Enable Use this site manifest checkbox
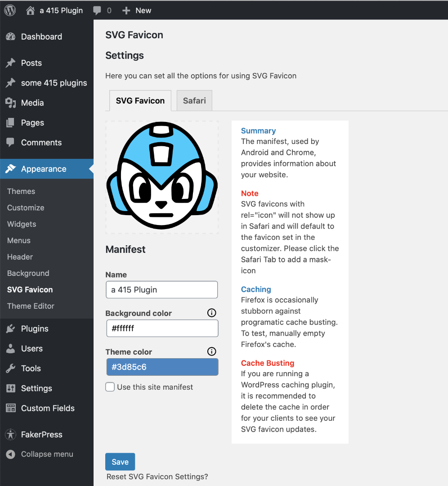This screenshot has width=448, height=486. (110, 387)
